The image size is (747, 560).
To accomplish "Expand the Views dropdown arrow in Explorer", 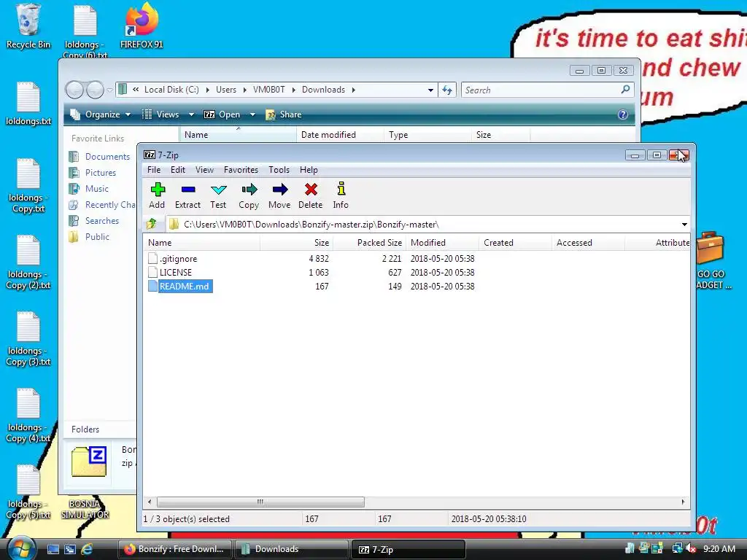I will coord(191,114).
